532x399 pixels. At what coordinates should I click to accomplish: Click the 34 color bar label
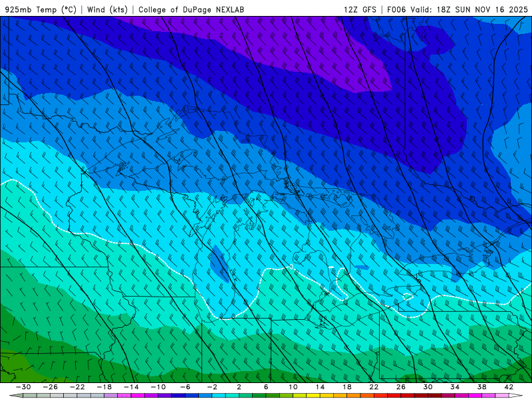point(455,387)
